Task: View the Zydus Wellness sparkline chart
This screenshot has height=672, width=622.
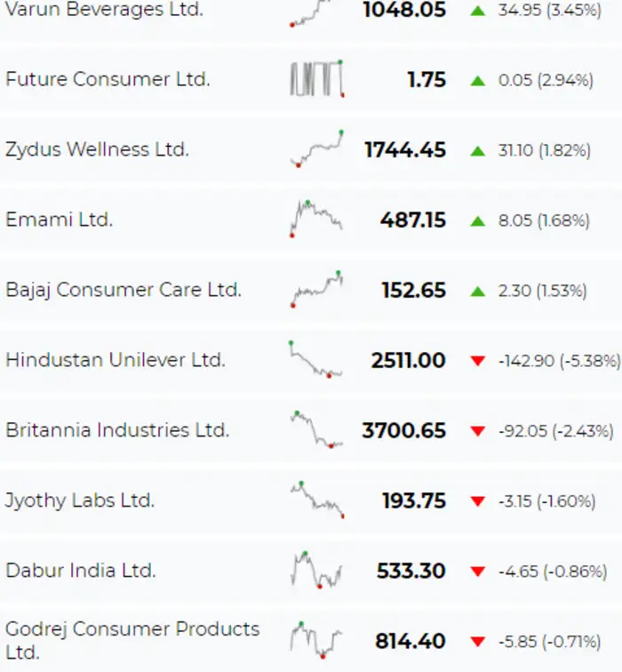Action: (x=316, y=148)
